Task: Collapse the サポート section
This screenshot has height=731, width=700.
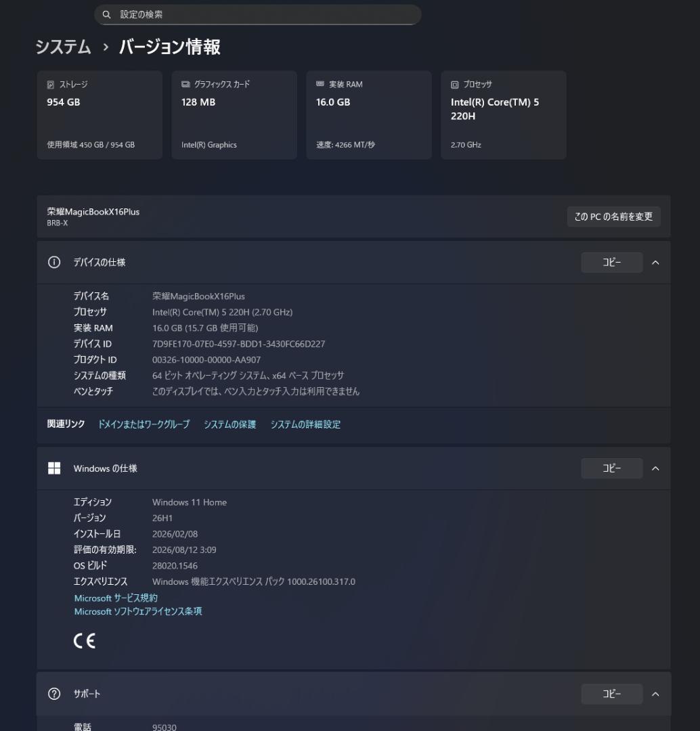Action: click(x=655, y=694)
